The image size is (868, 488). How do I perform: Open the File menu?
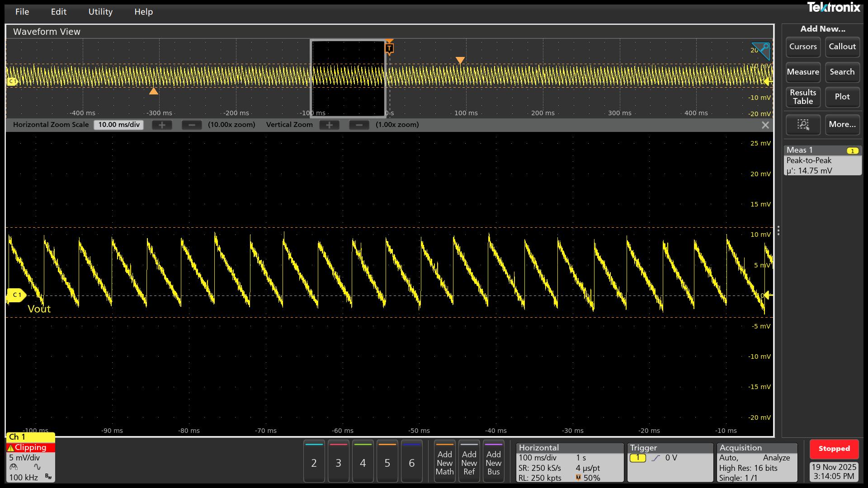point(22,12)
